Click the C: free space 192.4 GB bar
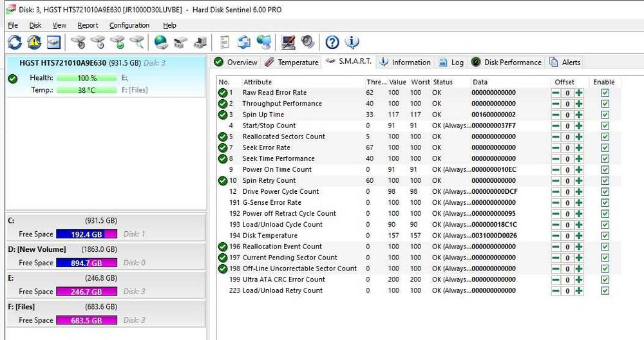The image size is (644, 340). 87,234
